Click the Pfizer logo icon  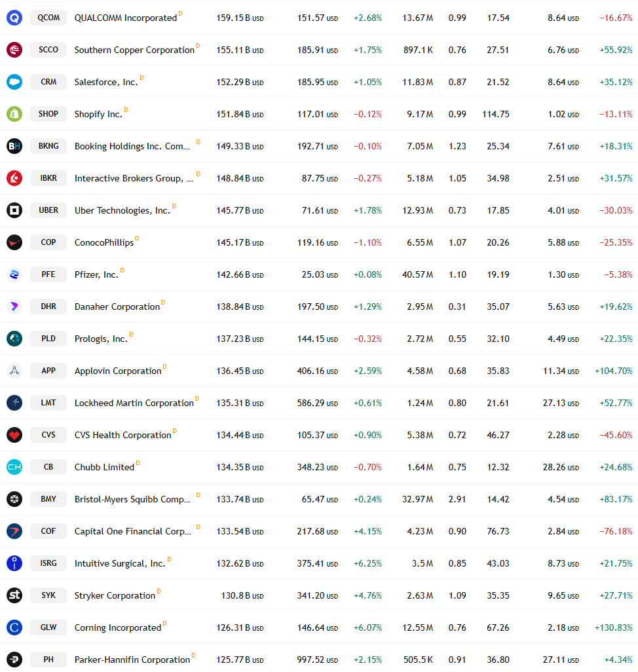click(x=14, y=274)
